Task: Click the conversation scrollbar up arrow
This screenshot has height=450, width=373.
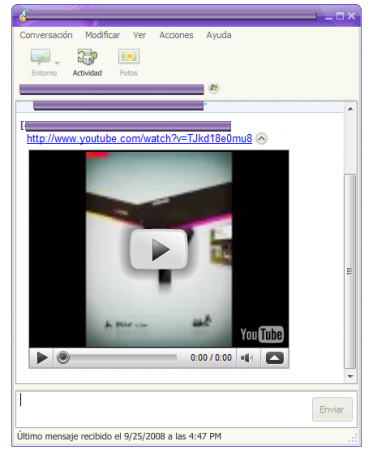Action: (x=350, y=109)
